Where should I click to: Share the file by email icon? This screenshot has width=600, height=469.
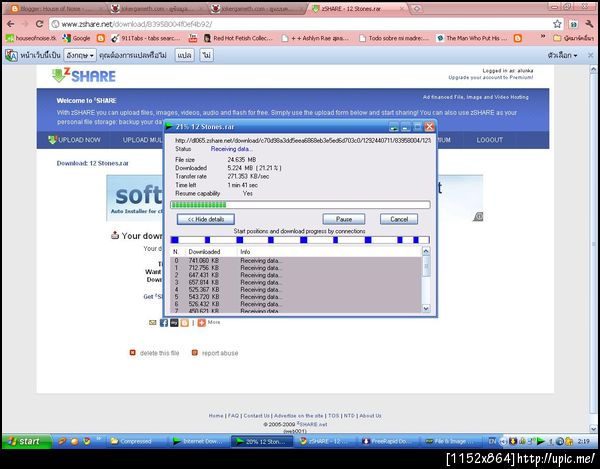click(152, 322)
